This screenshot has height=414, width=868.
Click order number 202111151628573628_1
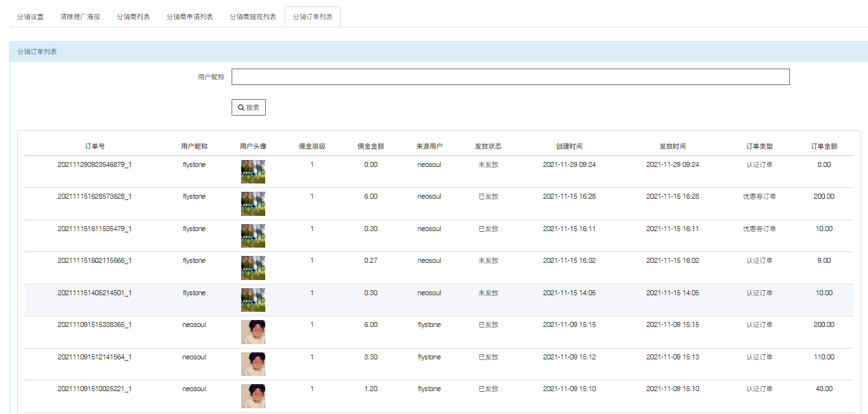95,196
